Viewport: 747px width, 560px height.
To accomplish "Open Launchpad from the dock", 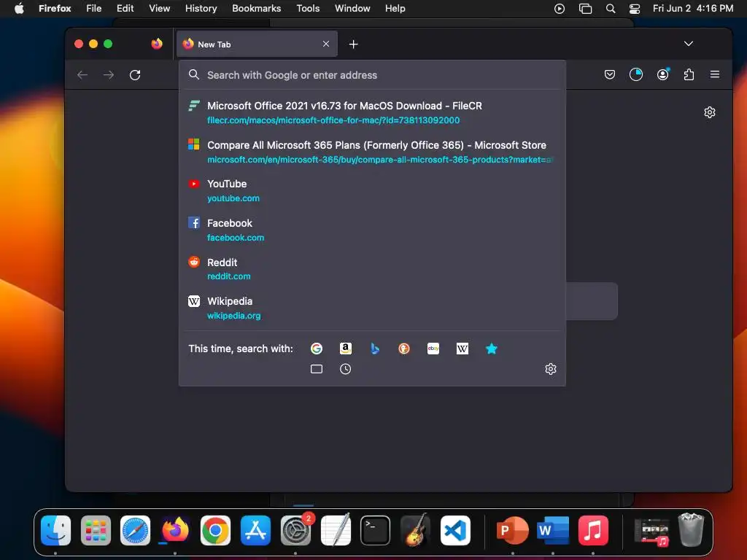I will [x=96, y=530].
